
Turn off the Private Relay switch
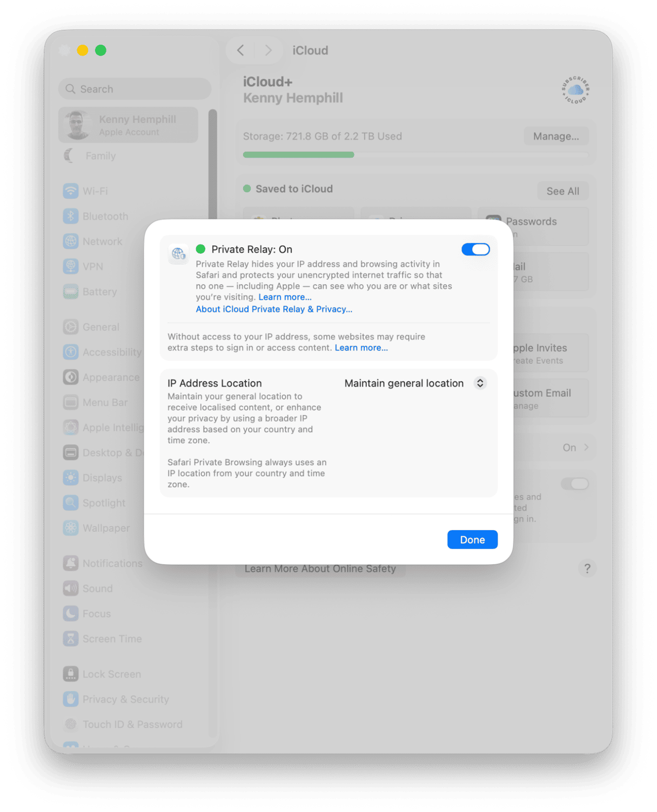[x=475, y=249]
